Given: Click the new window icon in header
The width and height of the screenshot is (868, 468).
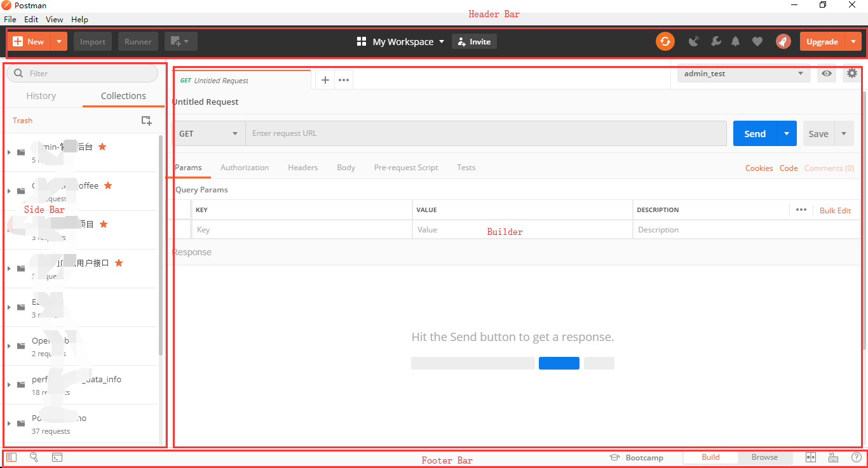Looking at the screenshot, I should click(180, 41).
